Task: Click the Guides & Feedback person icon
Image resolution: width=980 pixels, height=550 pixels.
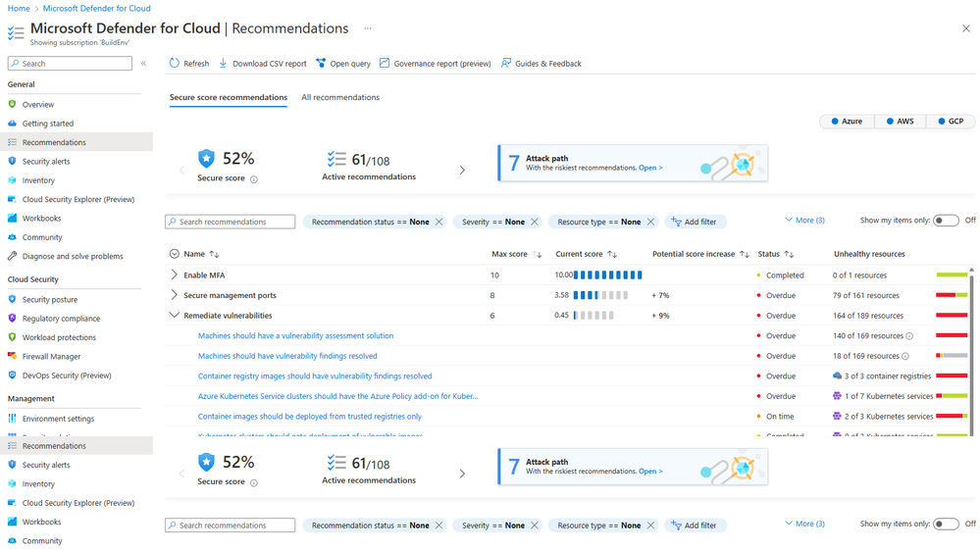Action: [x=505, y=63]
